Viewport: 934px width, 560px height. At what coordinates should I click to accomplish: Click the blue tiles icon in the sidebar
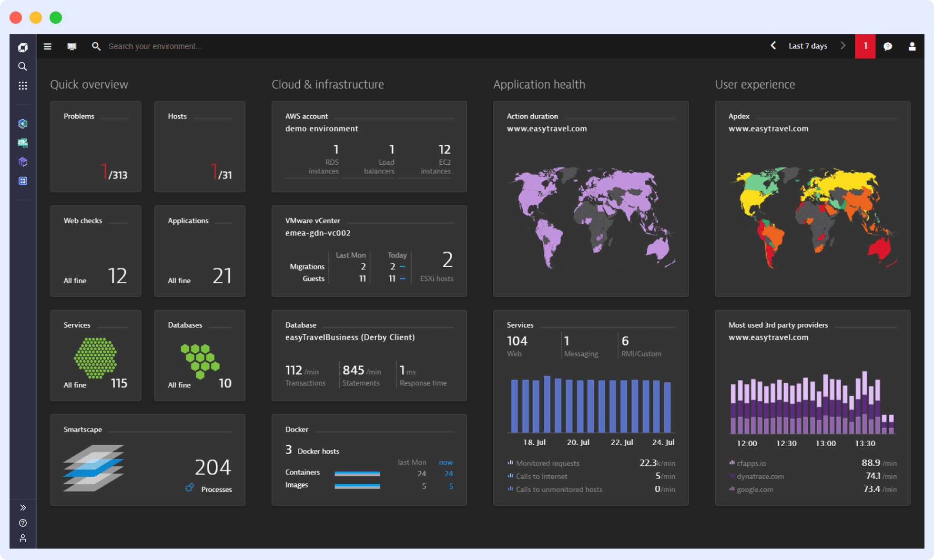tap(22, 180)
